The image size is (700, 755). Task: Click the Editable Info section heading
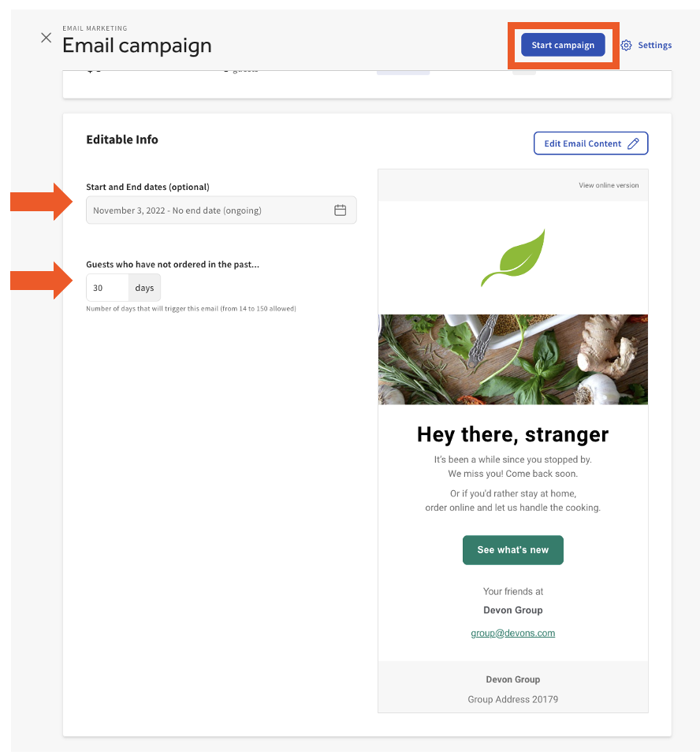click(x=122, y=139)
